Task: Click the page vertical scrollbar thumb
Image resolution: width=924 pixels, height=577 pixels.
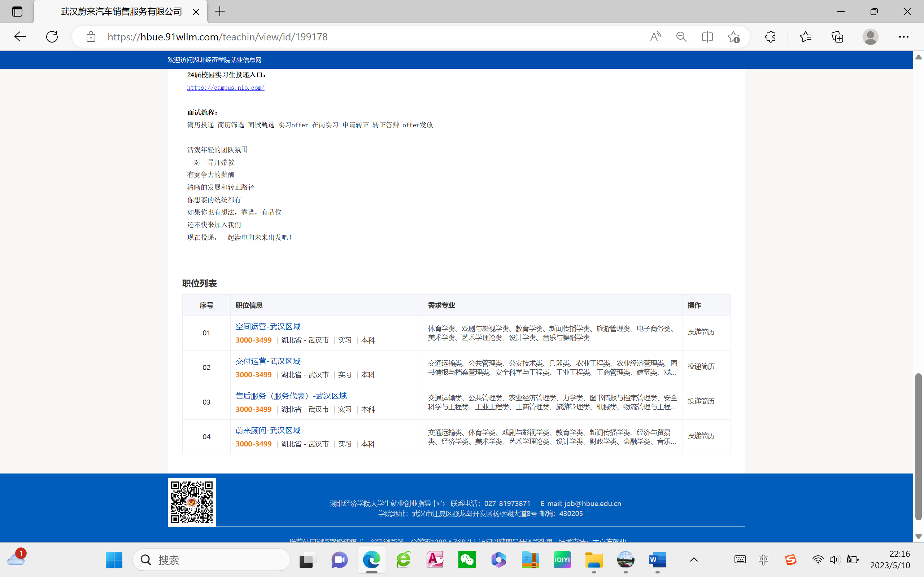Action: 918,446
